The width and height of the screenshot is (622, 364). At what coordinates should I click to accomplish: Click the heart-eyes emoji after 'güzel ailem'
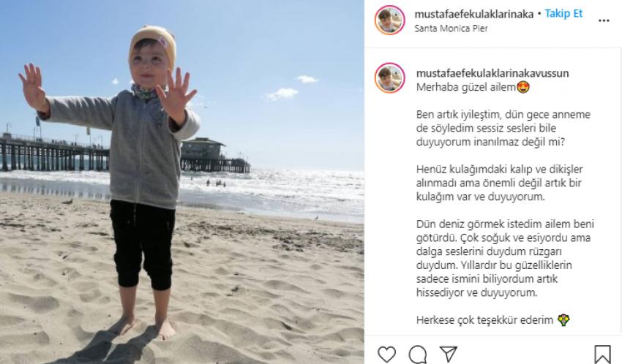(523, 87)
